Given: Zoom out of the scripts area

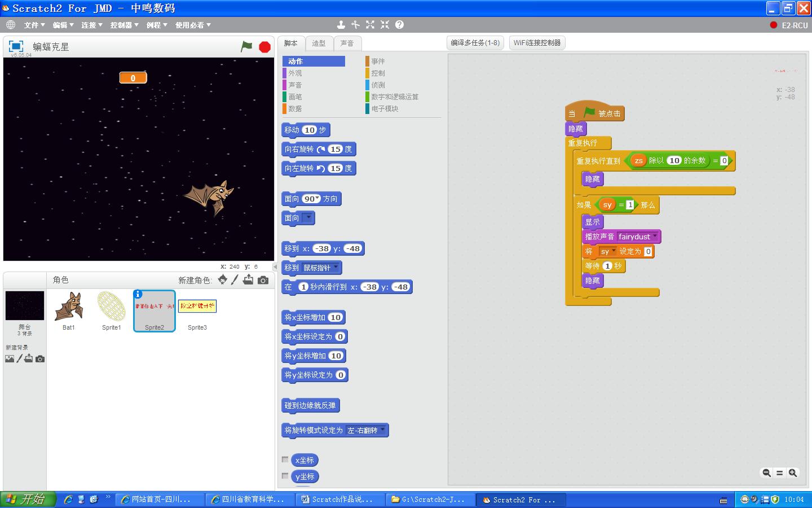Looking at the screenshot, I should coord(766,473).
